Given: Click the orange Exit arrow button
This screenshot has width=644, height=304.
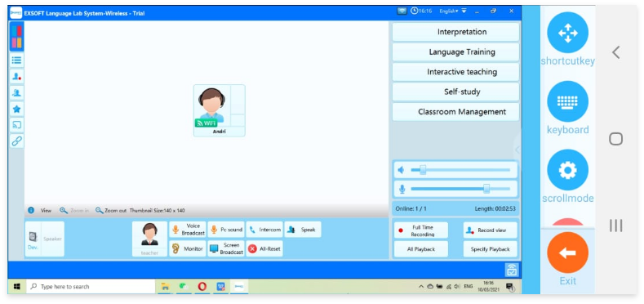Looking at the screenshot, I should pos(567,253).
